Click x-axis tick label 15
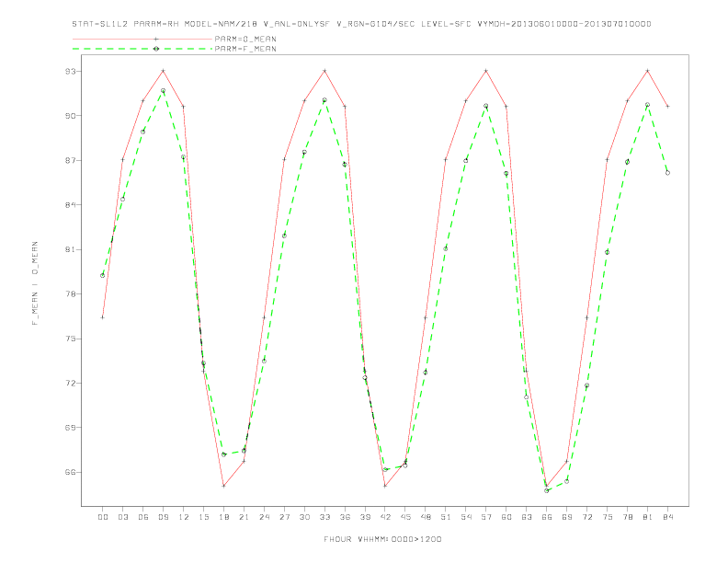Image resolution: width=728 pixels, height=563 pixels. tap(203, 517)
